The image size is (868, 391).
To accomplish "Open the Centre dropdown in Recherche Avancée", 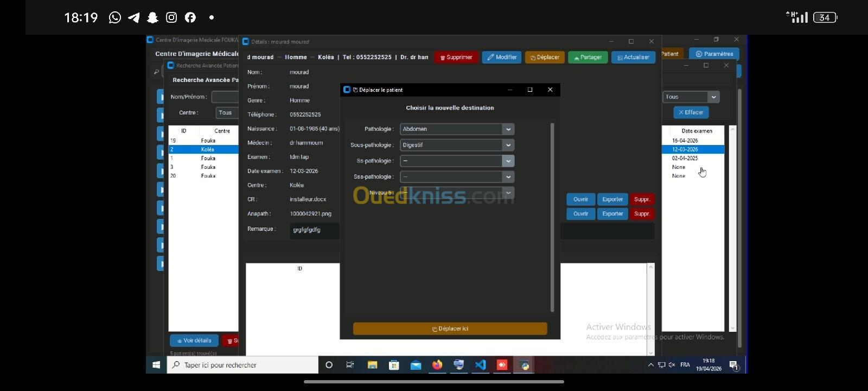I will coord(227,112).
